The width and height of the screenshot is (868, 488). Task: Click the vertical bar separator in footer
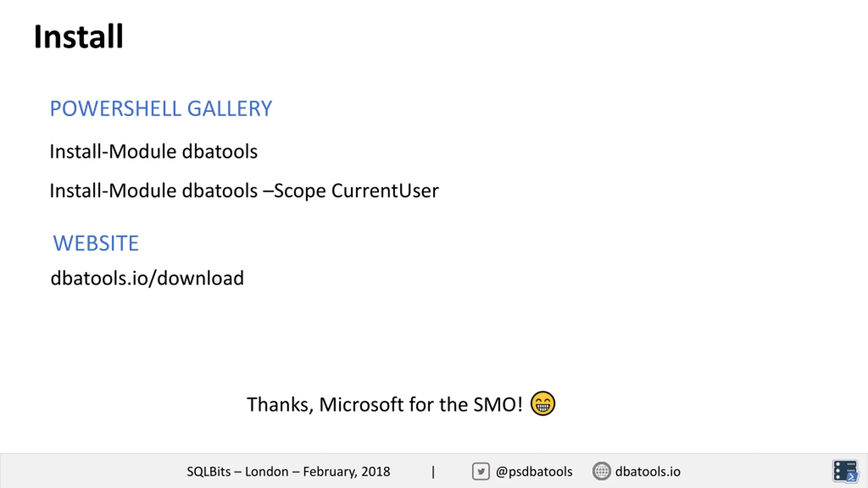coord(433,472)
